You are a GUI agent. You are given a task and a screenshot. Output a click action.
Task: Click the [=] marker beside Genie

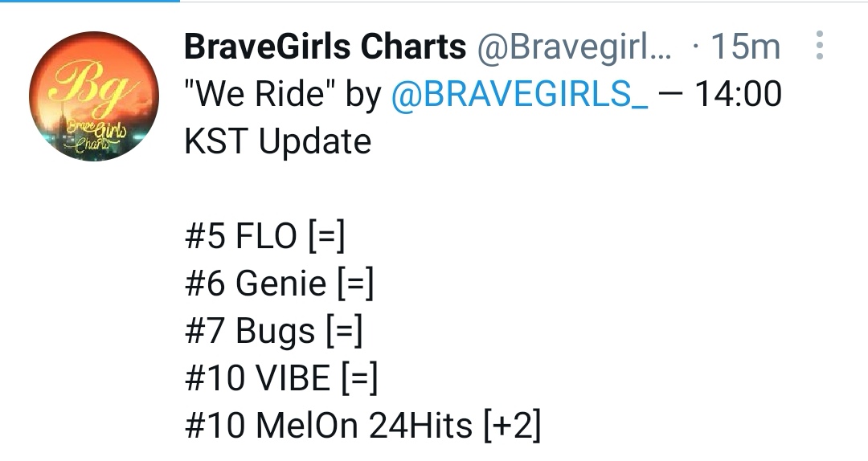355,284
